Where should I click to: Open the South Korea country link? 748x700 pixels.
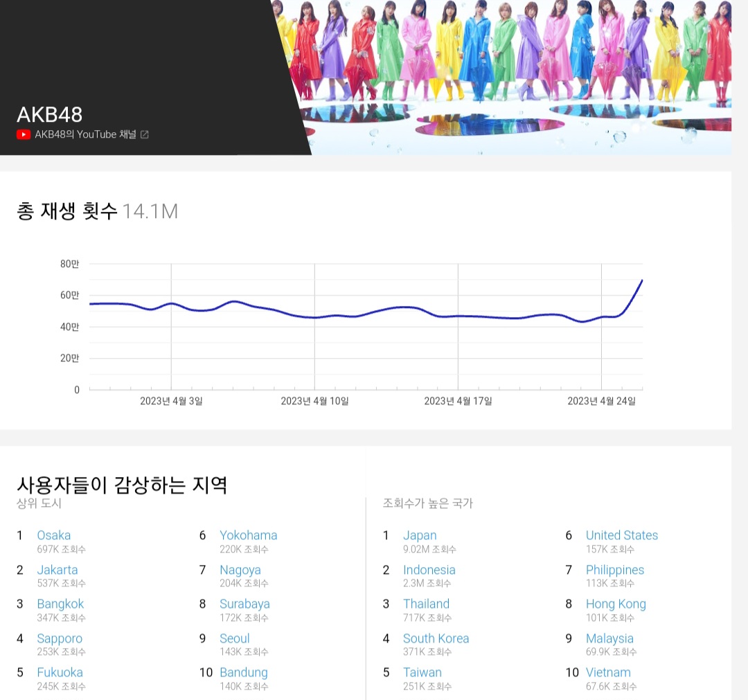point(436,638)
